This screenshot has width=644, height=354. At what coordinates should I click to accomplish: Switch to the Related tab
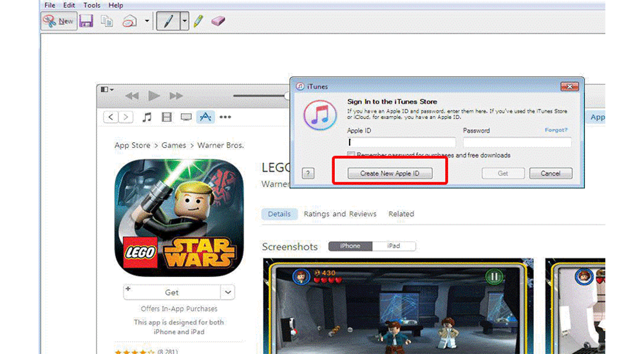point(401,214)
